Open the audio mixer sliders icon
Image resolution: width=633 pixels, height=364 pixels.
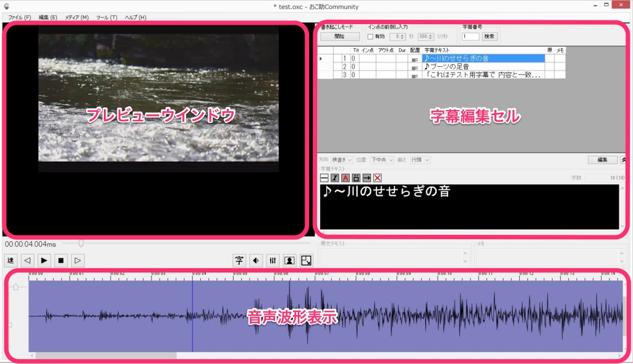coord(273,261)
